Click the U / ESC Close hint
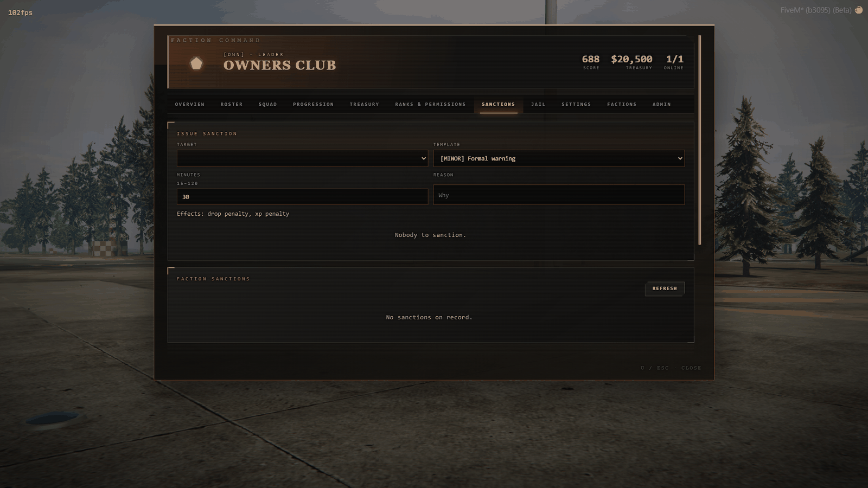Viewport: 868px width, 488px height. click(x=671, y=368)
